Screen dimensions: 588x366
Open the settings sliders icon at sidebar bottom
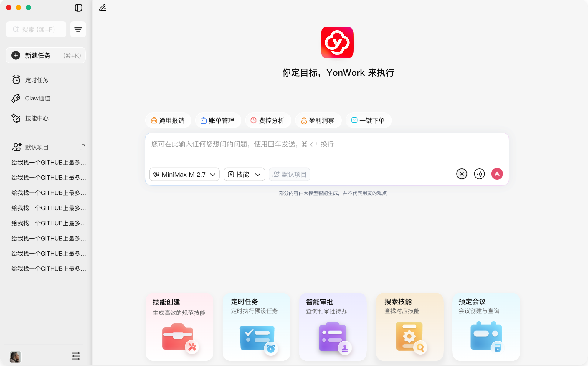(x=76, y=356)
